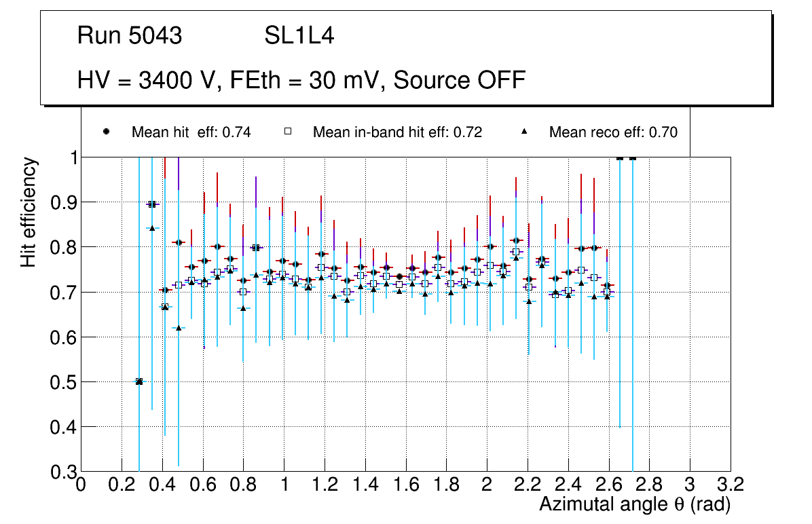Click the black triangle legend marker

click(x=523, y=132)
